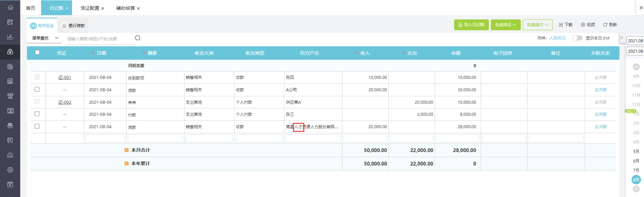Open the line chart sidebar icon

pos(10,37)
